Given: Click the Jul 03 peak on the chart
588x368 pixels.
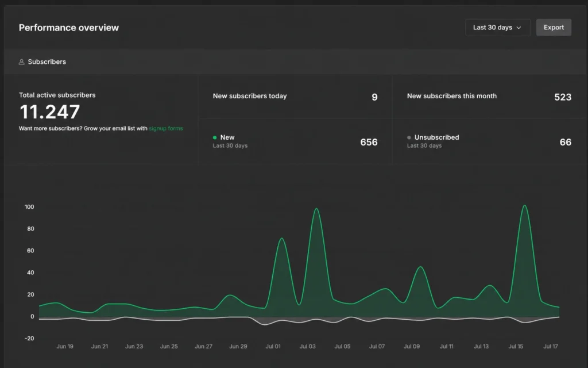Looking at the screenshot, I should [316, 209].
